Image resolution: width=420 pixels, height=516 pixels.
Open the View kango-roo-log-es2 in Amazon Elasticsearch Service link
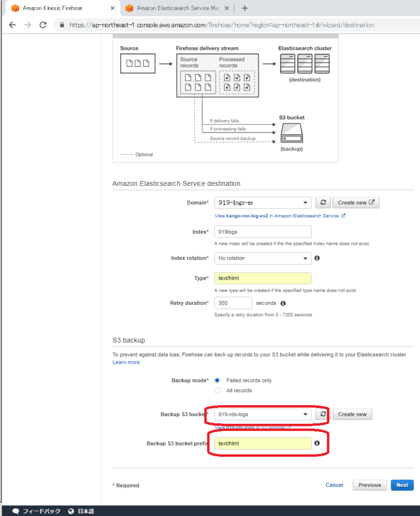point(276,216)
